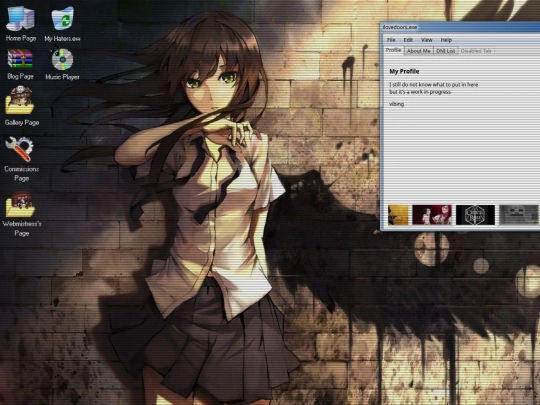Switch to the About Me tab
This screenshot has height=405, width=540.
tap(418, 51)
